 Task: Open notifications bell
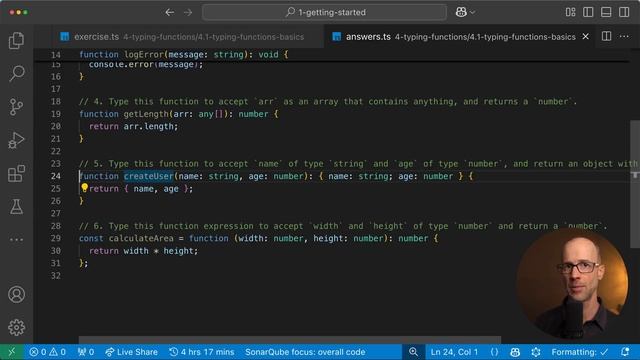point(625,352)
